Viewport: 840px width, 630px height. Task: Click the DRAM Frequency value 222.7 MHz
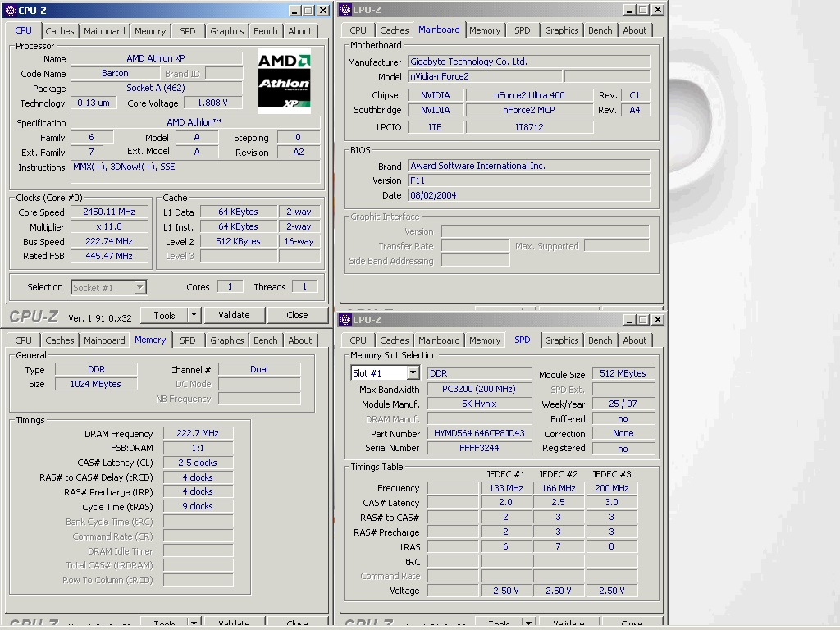pyautogui.click(x=198, y=433)
